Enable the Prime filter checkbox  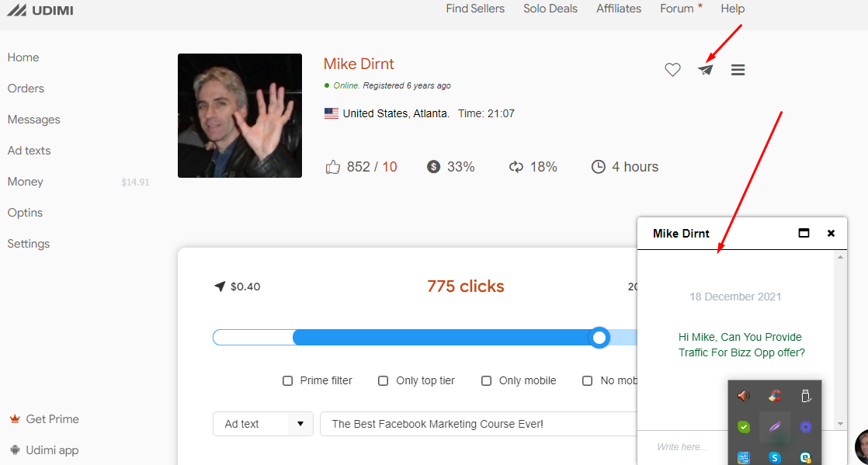click(287, 381)
